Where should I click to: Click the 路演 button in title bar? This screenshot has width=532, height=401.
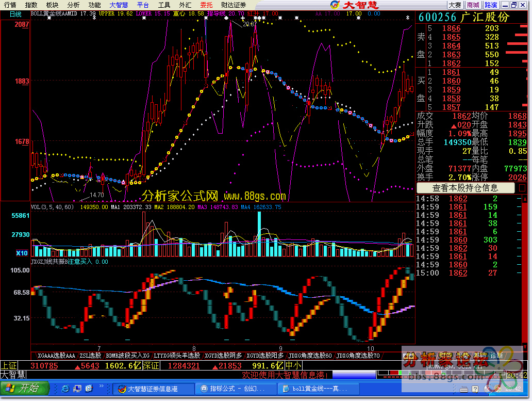(x=491, y=5)
